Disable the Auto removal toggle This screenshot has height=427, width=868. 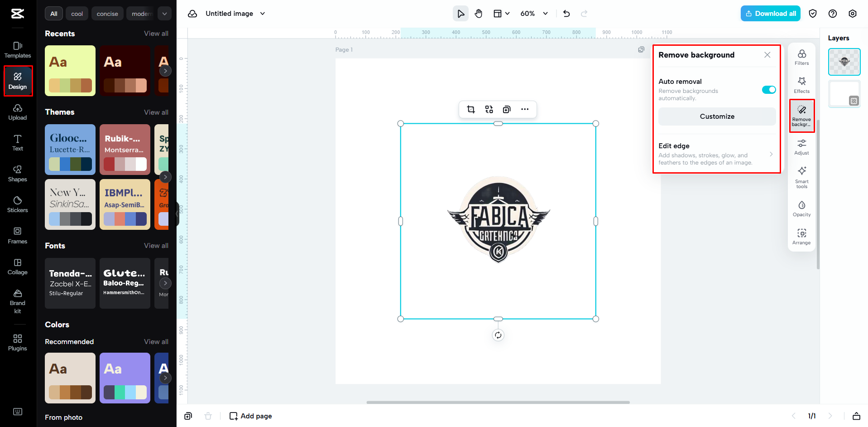click(768, 89)
